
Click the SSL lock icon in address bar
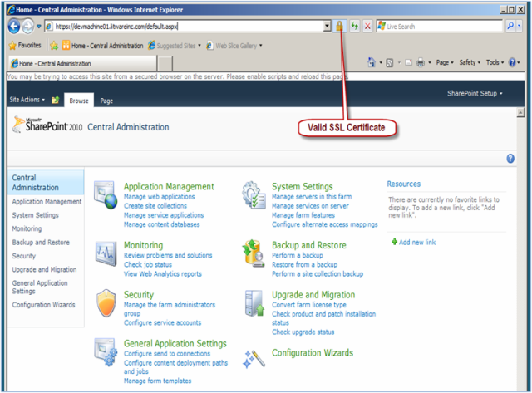pyautogui.click(x=339, y=26)
